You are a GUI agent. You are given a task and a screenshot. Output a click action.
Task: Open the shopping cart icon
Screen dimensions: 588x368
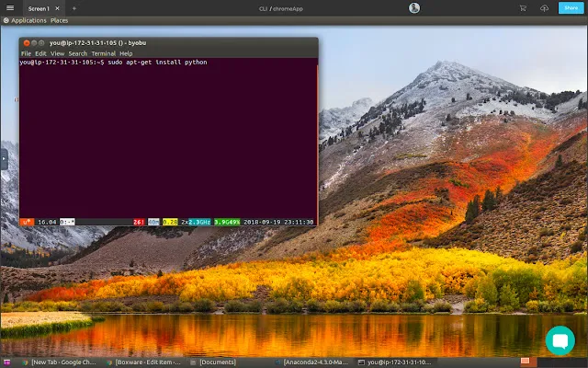click(522, 8)
